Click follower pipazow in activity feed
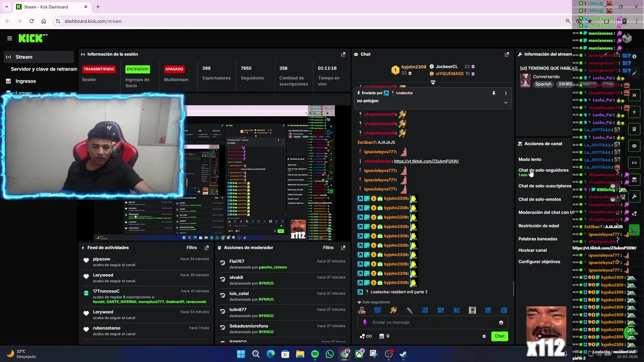This screenshot has height=362, width=644. tap(101, 259)
